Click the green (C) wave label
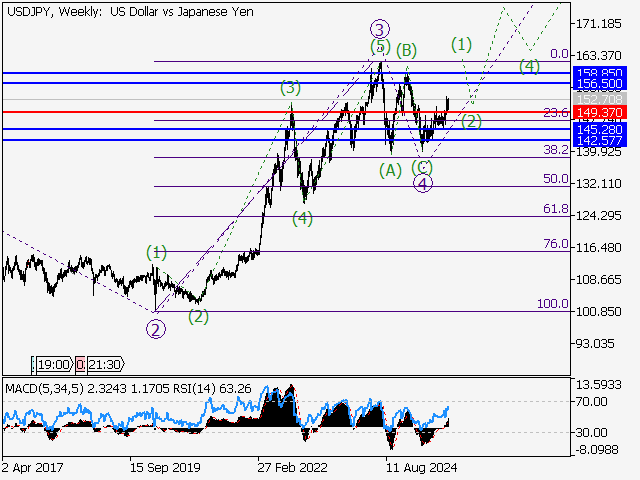Screen dimensions: 640x480 tap(421, 166)
